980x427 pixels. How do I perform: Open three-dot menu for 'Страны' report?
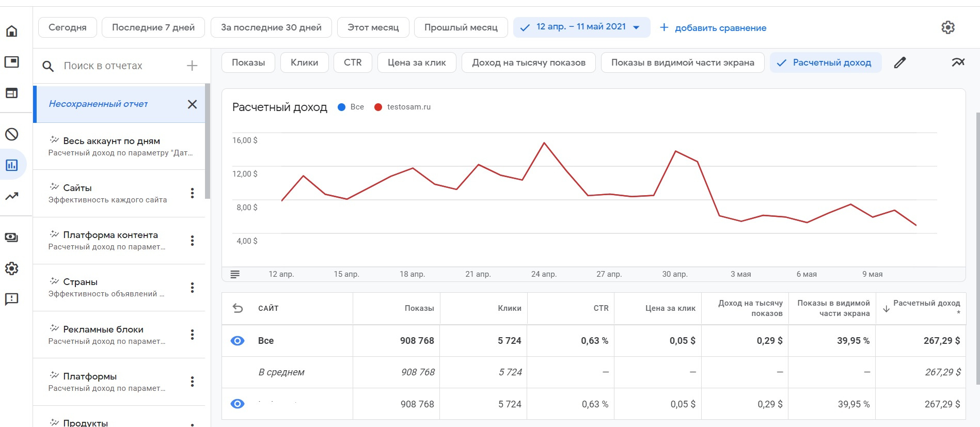click(192, 288)
